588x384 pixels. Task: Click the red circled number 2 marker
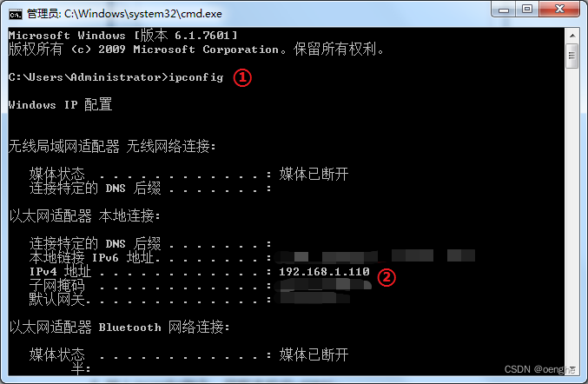pyautogui.click(x=386, y=277)
